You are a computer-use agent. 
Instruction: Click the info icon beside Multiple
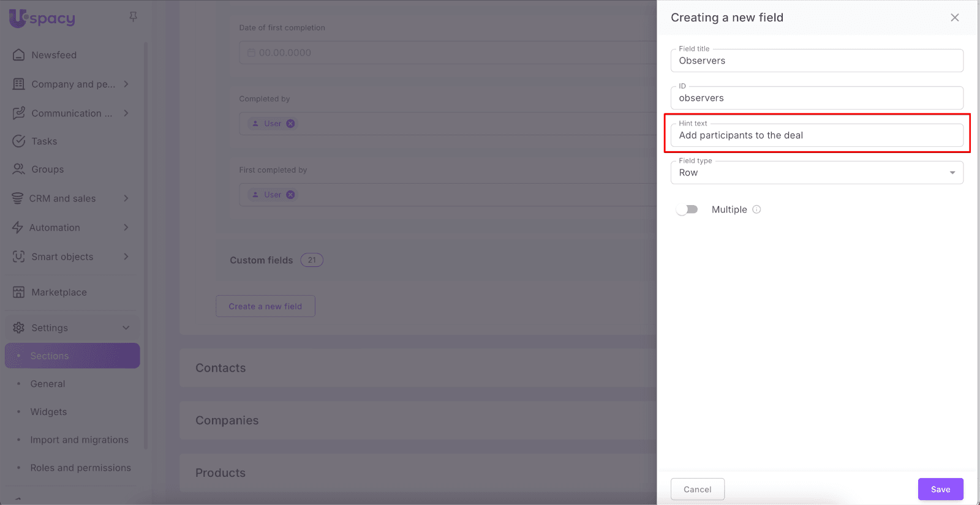(757, 209)
